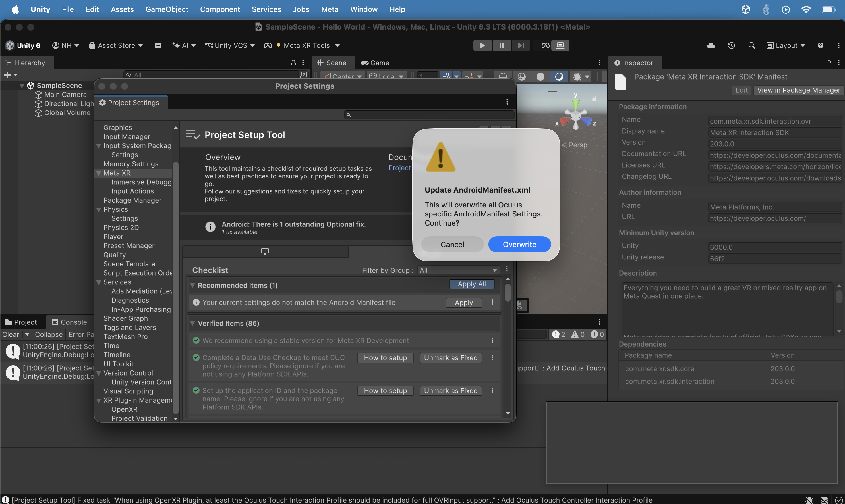
Task: Open the GameObject menu
Action: 167,9
